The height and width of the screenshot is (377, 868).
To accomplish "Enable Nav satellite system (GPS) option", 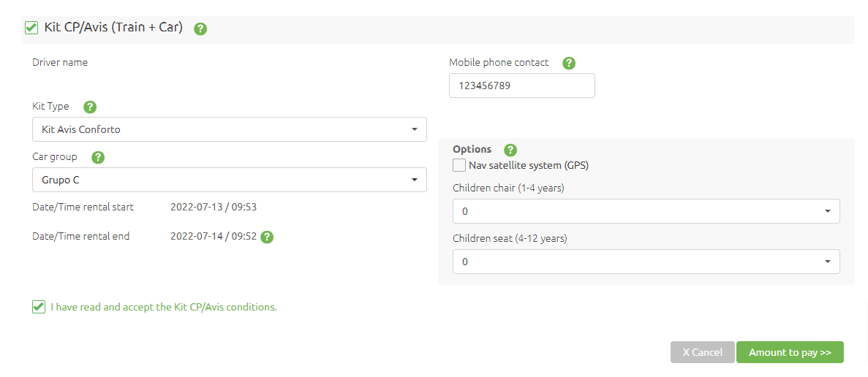I will (x=459, y=164).
